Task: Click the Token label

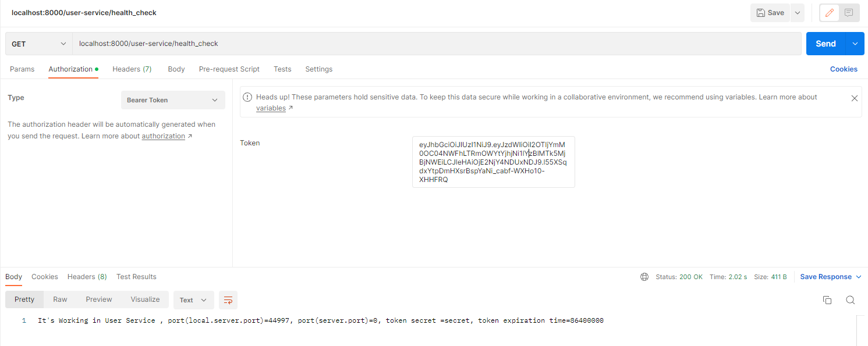Action: click(250, 143)
